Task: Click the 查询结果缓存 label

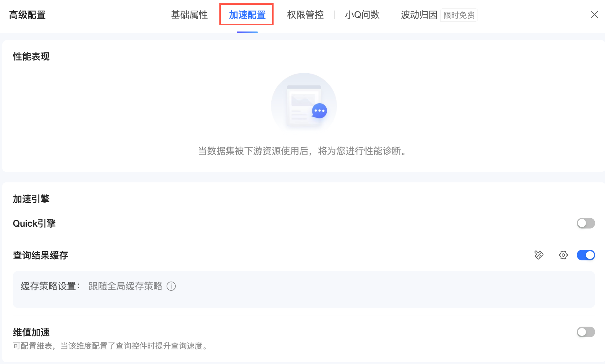Action: coord(40,256)
